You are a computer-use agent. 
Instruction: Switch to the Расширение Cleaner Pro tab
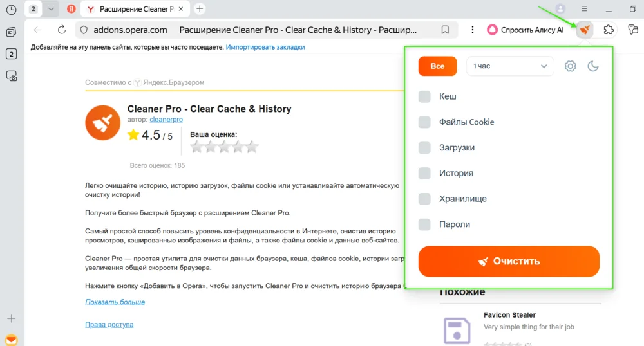135,8
